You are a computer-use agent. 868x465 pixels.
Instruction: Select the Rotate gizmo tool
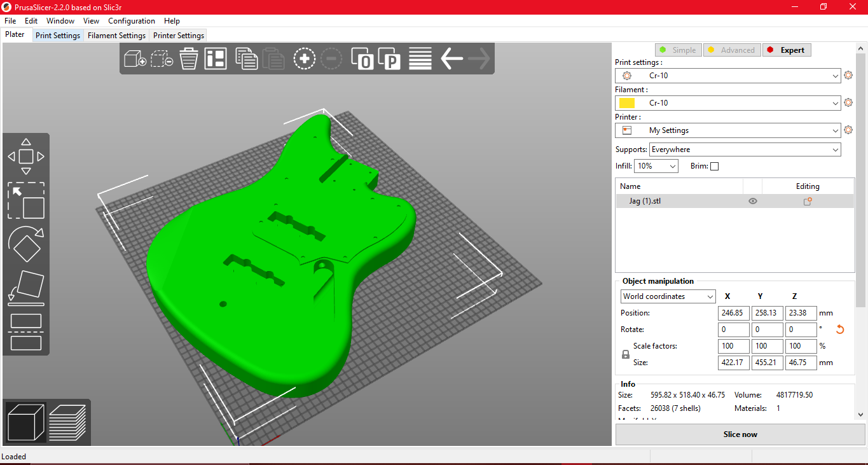point(26,244)
